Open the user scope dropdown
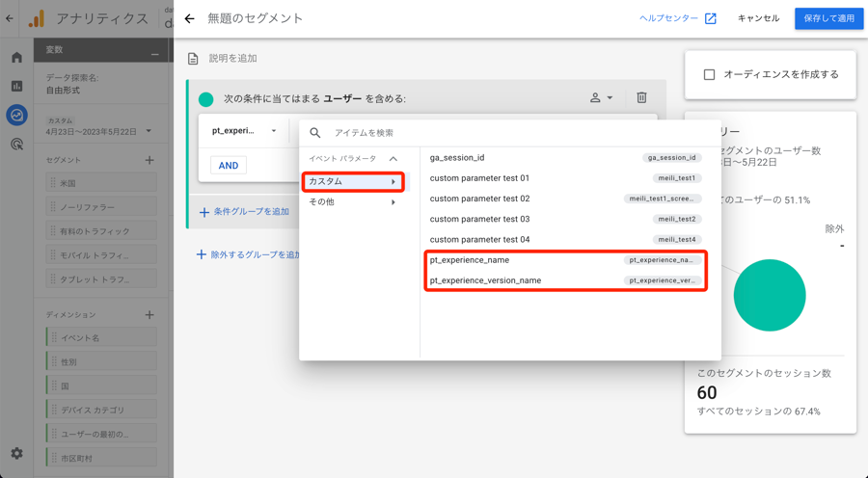This screenshot has height=478, width=868. point(602,97)
